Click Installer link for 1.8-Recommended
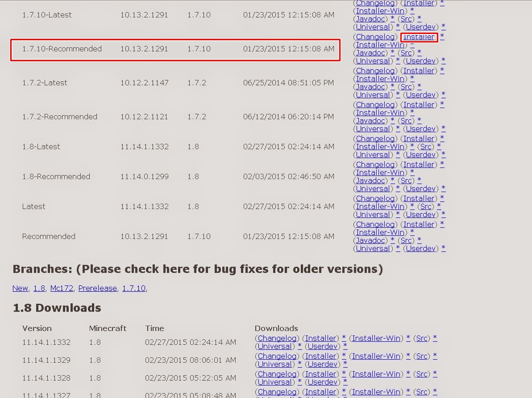Viewport: 532px width, 398px height. [419, 164]
